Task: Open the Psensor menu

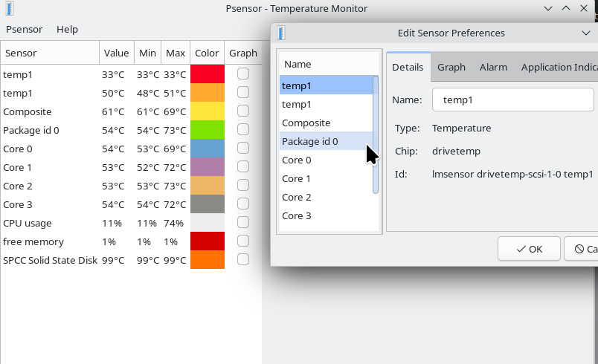Action: tap(24, 30)
